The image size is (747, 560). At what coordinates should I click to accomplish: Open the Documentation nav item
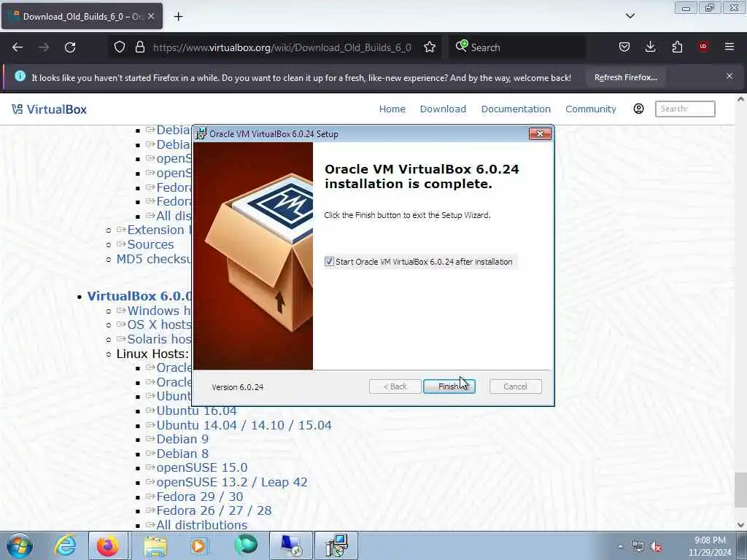point(516,109)
